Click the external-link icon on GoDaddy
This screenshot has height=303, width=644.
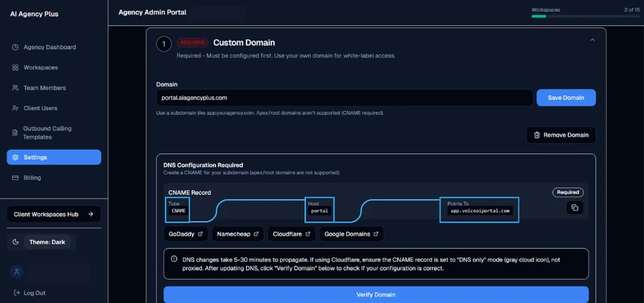[x=200, y=234]
